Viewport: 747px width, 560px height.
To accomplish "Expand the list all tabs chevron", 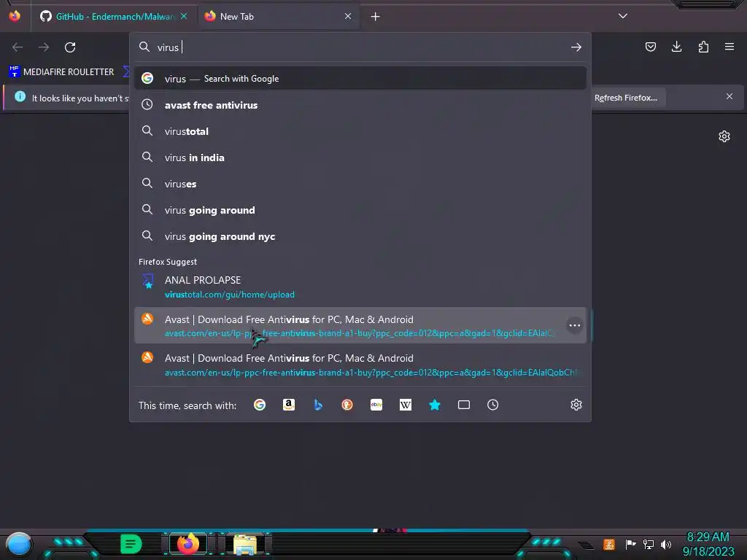I will tap(623, 16).
